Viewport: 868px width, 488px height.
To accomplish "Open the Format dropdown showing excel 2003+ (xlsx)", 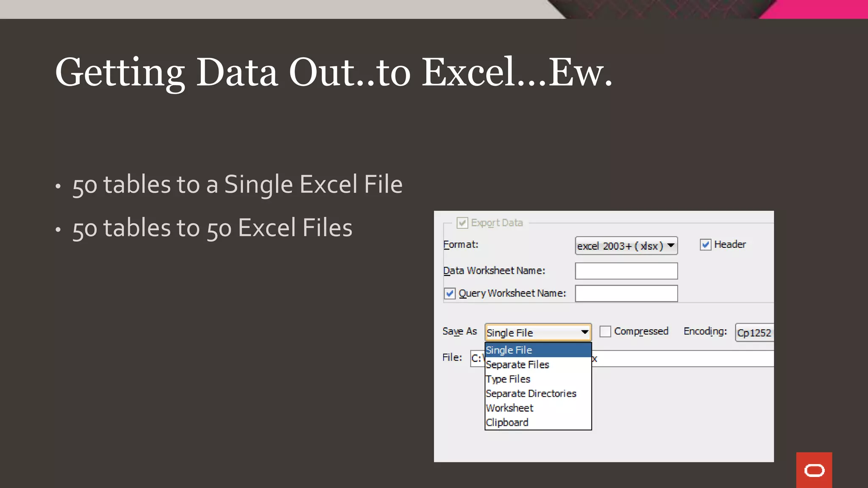I will coord(626,246).
